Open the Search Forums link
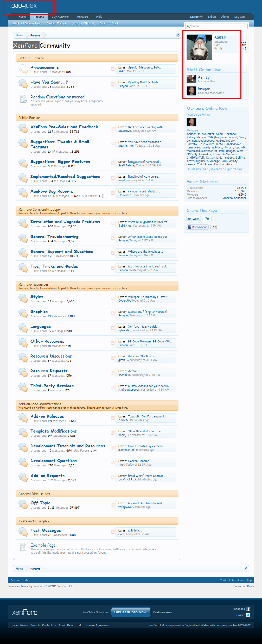 click(57, 23)
